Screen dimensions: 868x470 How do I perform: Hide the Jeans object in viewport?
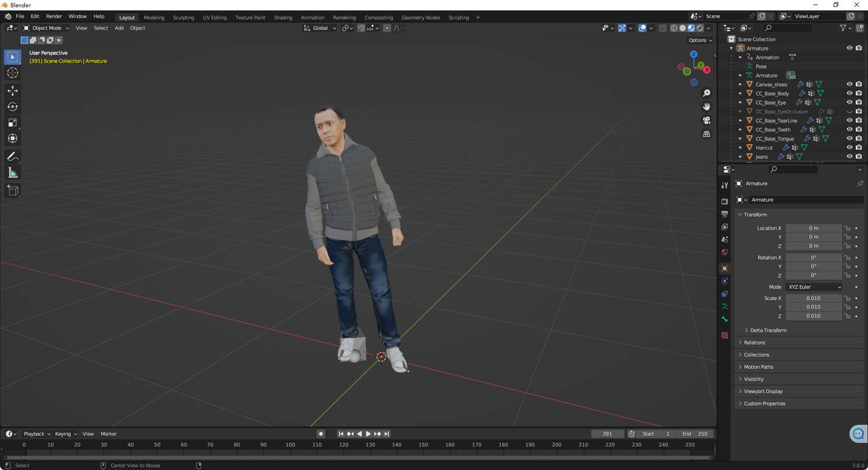tap(849, 157)
